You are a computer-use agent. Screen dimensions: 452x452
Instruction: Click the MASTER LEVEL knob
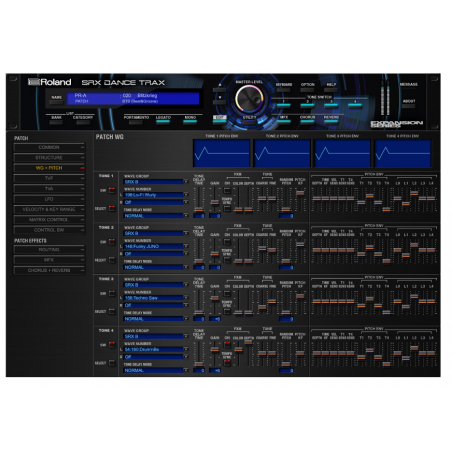pyautogui.click(x=249, y=99)
